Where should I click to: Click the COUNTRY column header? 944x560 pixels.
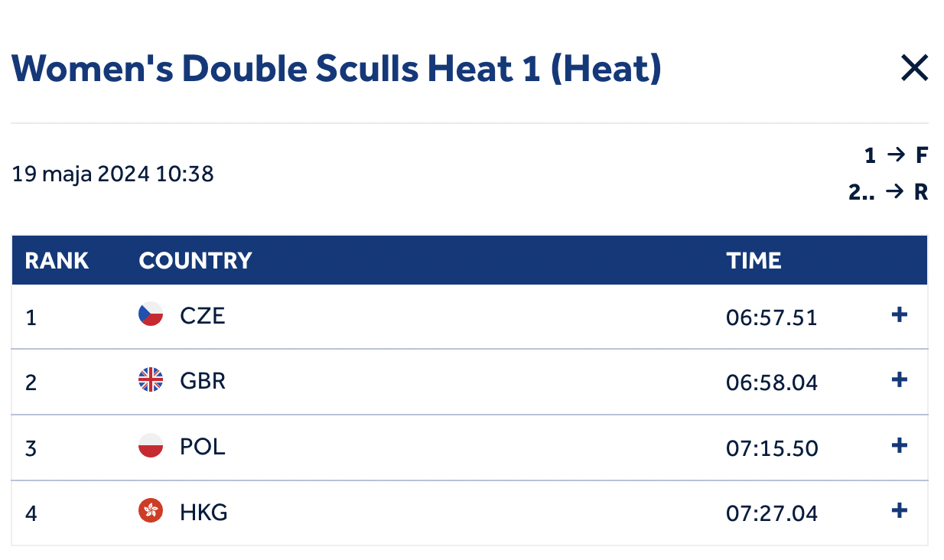(x=195, y=261)
